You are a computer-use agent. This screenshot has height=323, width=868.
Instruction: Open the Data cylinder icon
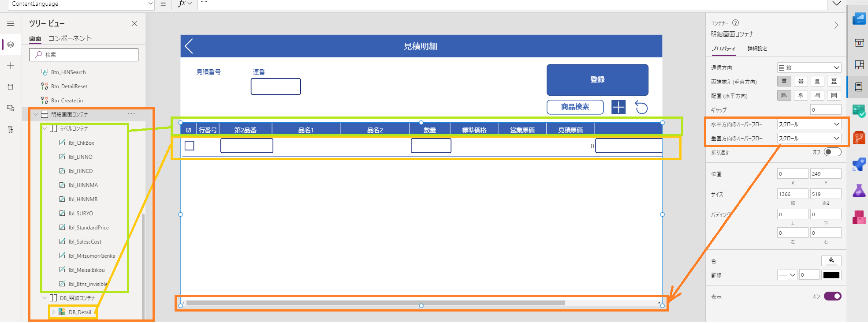(x=11, y=87)
